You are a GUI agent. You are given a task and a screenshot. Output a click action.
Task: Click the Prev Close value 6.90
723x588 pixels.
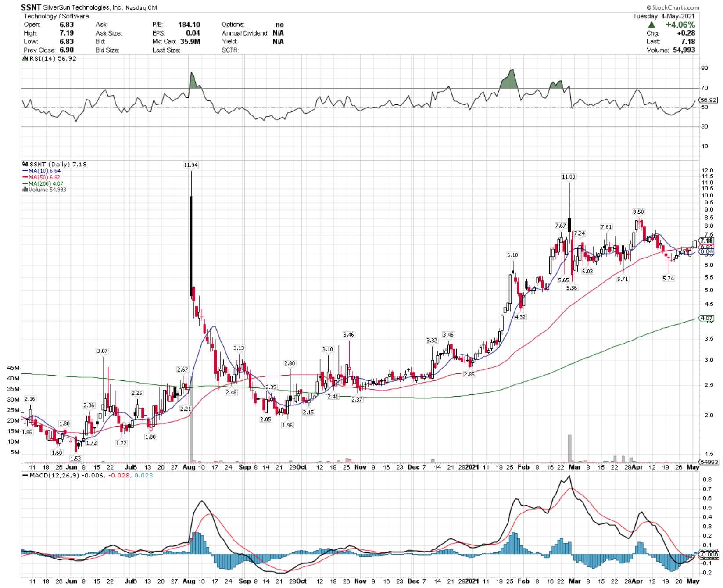(67, 50)
